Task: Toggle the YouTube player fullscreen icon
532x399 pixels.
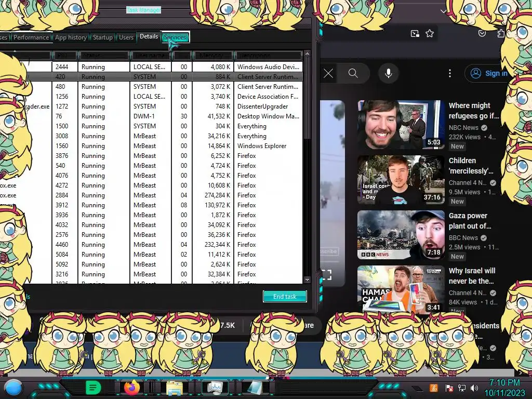Action: point(326,275)
